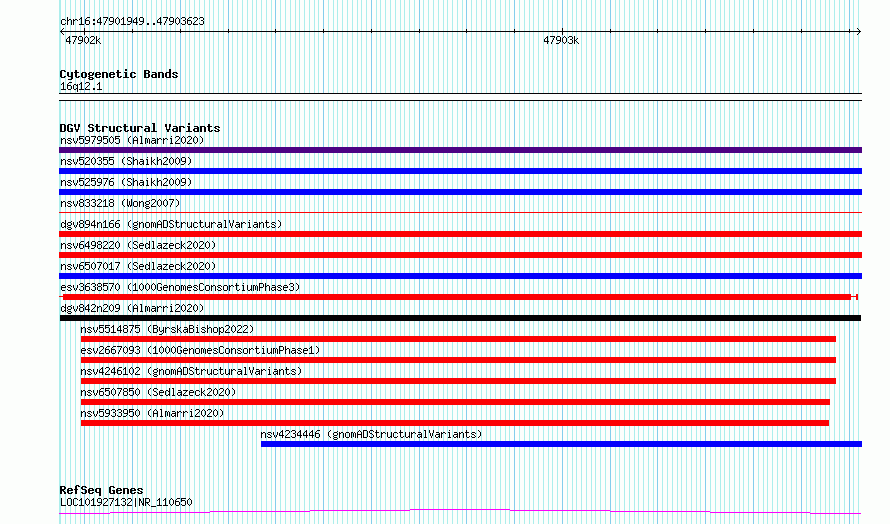The height and width of the screenshot is (524, 890).
Task: Click the nsv833218 (Wong2007) label
Action: click(120, 203)
